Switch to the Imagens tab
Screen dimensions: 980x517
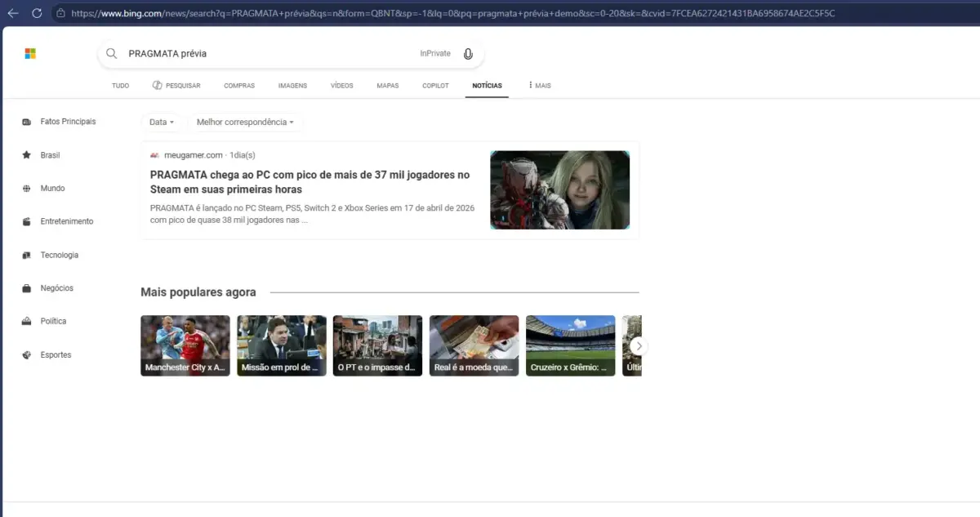pos(292,86)
